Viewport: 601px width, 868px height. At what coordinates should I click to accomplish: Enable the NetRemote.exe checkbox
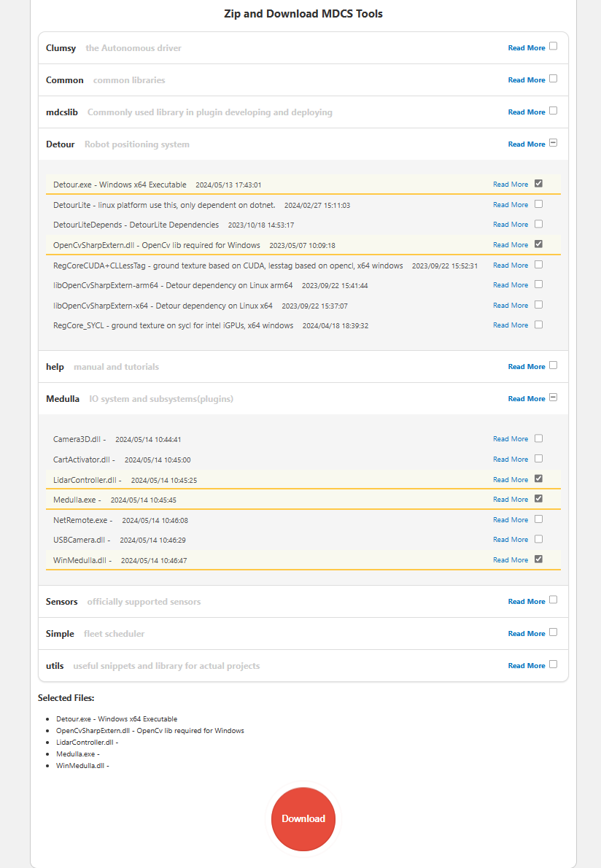click(538, 519)
